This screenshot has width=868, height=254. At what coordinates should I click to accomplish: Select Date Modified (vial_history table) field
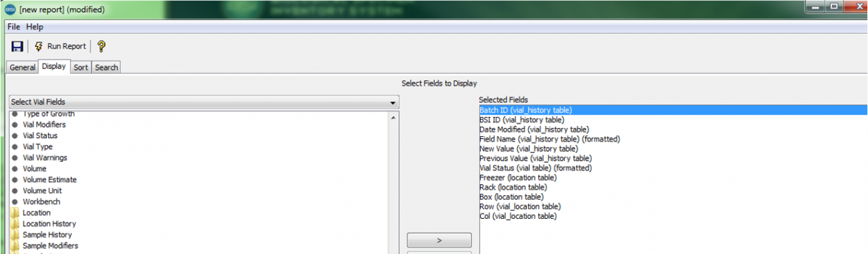pos(534,129)
